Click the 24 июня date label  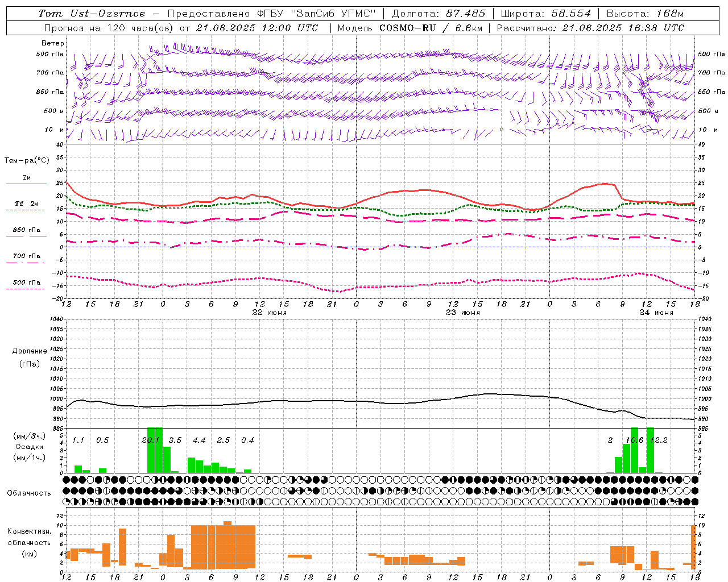(x=656, y=313)
